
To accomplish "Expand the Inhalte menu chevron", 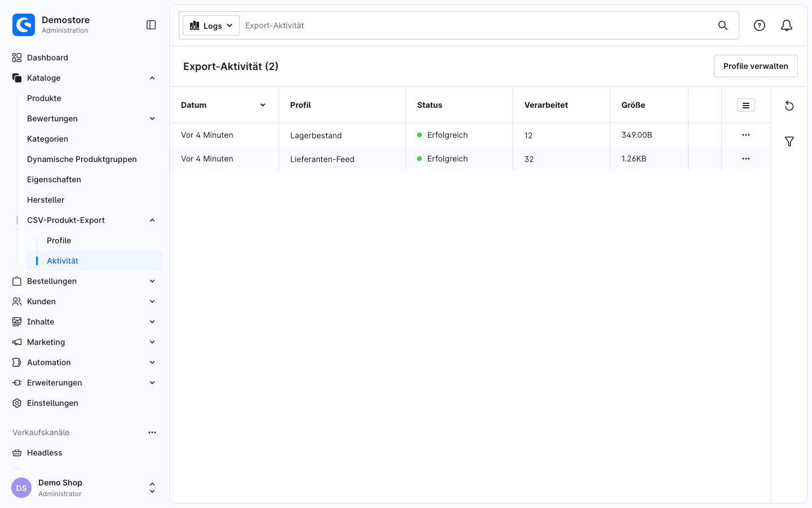I will coord(152,322).
